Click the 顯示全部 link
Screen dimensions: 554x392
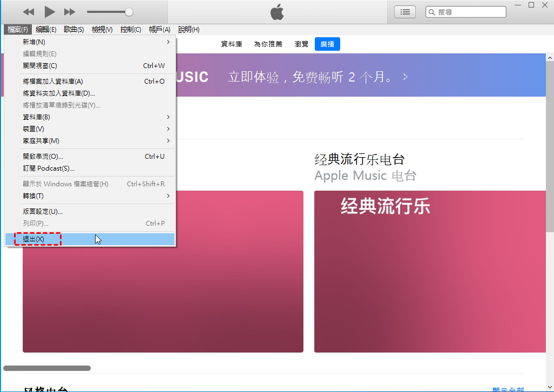pyautogui.click(x=509, y=389)
